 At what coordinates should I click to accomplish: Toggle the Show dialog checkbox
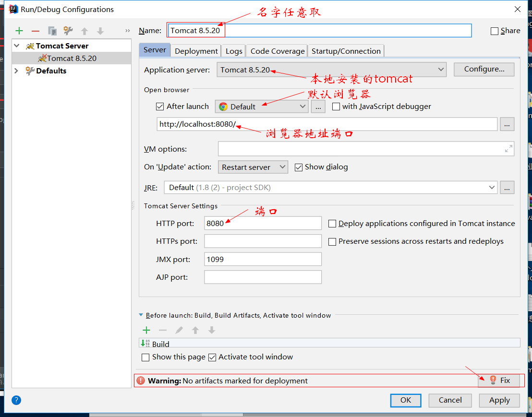pyautogui.click(x=299, y=167)
